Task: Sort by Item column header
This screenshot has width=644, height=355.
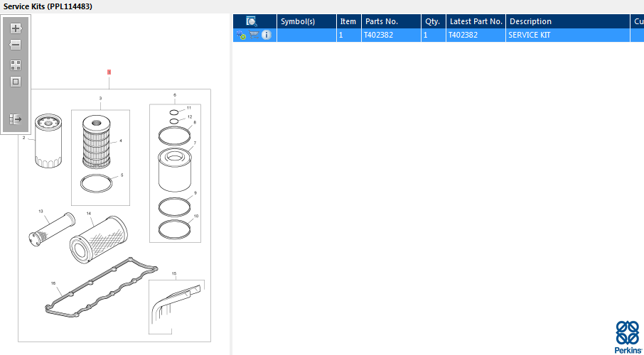Action: coord(348,21)
